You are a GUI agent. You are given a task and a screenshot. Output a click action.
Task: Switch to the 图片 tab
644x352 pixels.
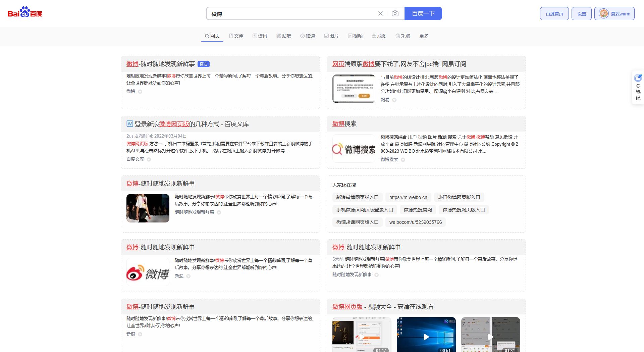(x=331, y=36)
